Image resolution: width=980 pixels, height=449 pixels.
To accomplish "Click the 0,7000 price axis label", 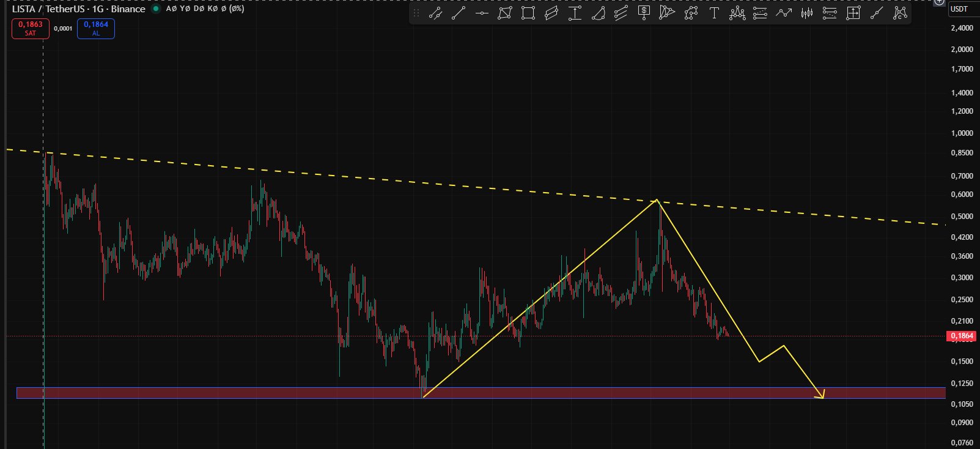I will pos(962,176).
